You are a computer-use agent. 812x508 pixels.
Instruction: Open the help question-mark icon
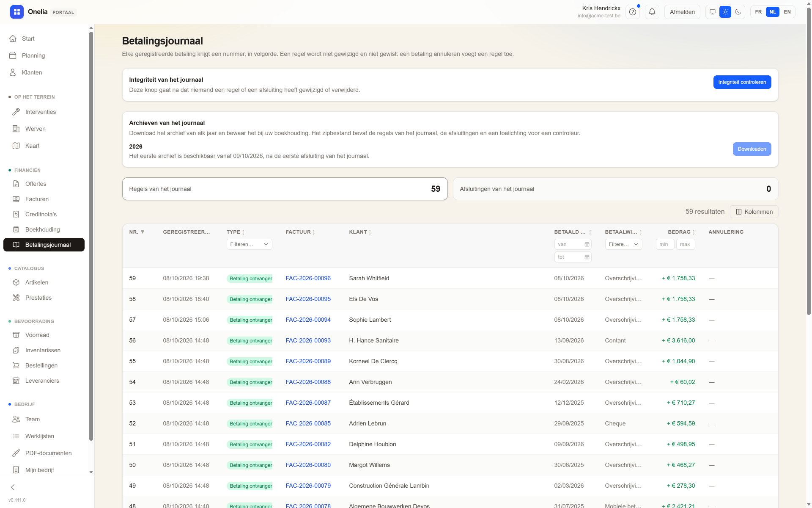click(x=633, y=12)
